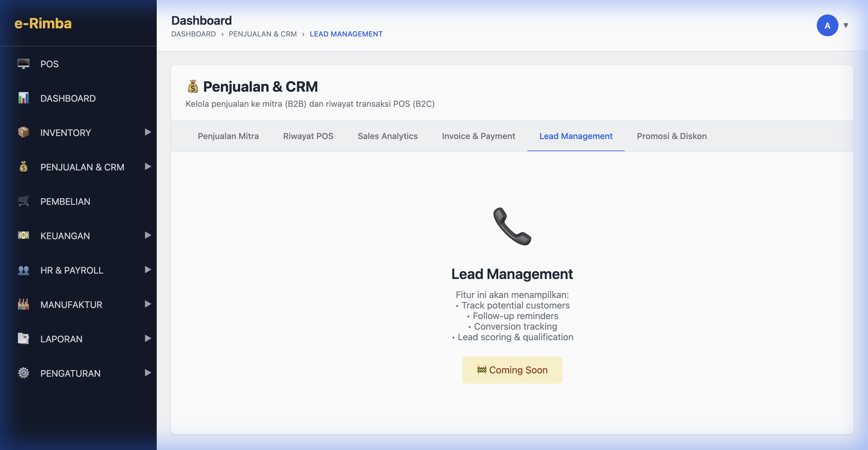Click the Dashboard bar chart icon
The image size is (868, 450).
click(x=23, y=98)
